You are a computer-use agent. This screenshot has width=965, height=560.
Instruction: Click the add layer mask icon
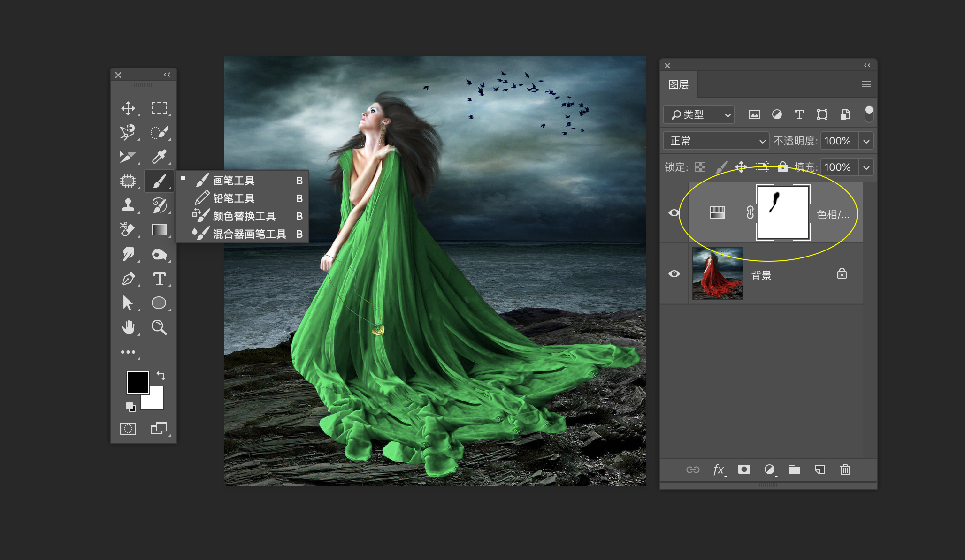pos(744,469)
